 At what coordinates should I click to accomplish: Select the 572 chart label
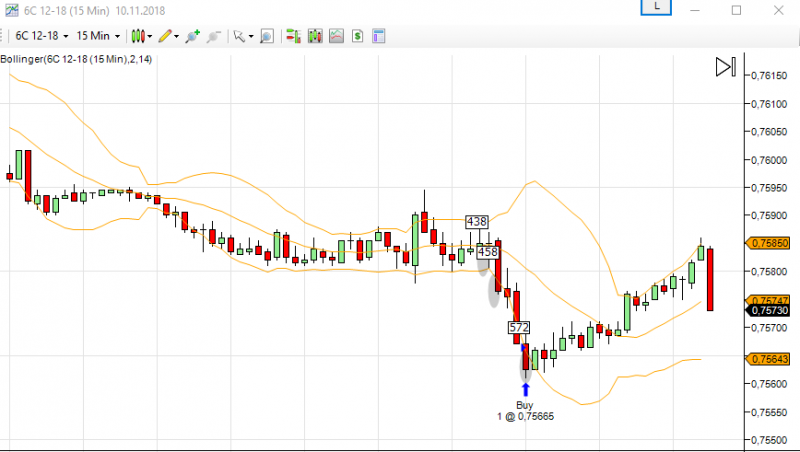point(519,328)
